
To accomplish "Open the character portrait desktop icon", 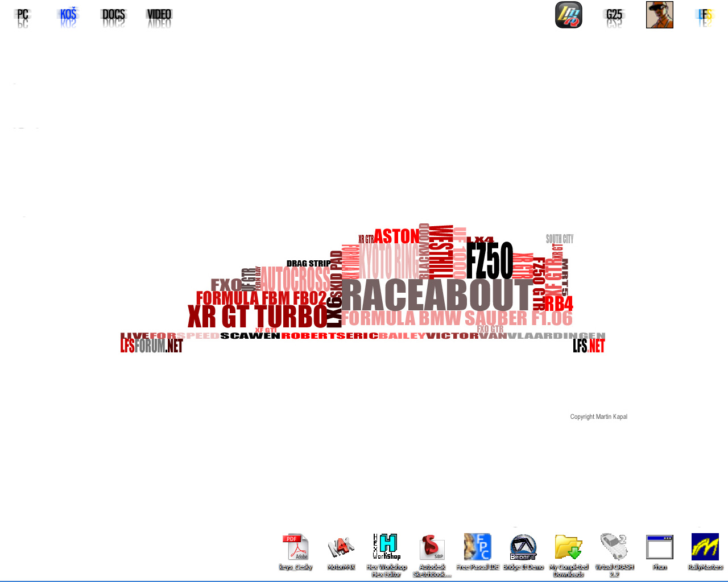I will coord(660,15).
